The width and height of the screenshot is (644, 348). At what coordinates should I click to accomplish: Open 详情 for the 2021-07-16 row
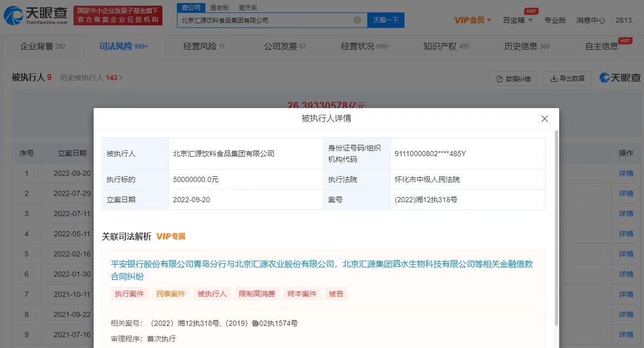point(626,335)
